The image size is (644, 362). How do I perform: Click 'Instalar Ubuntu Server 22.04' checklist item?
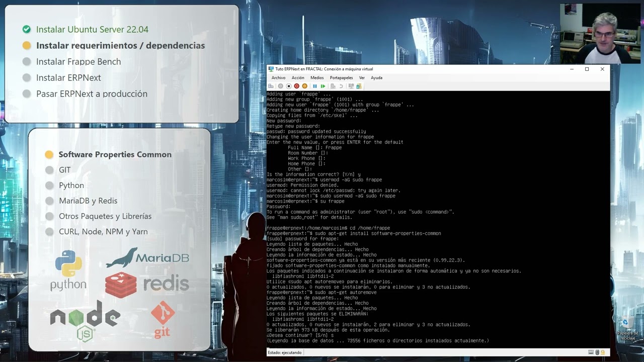coord(92,30)
